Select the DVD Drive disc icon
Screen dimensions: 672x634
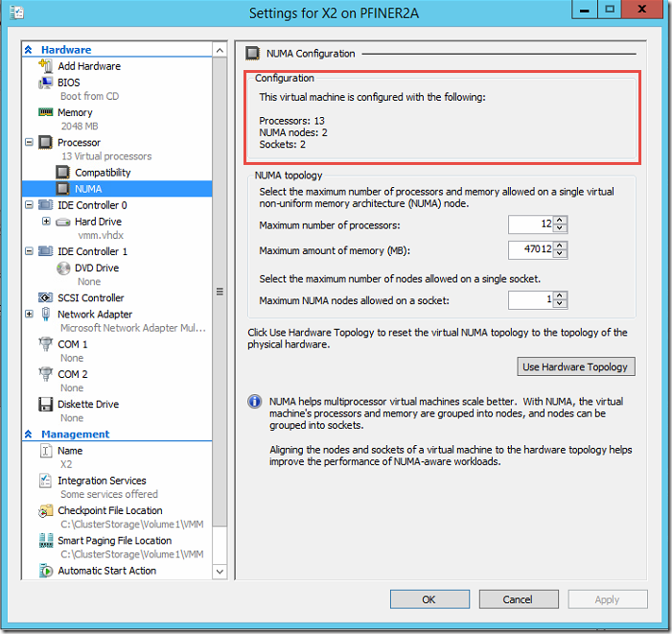point(63,268)
